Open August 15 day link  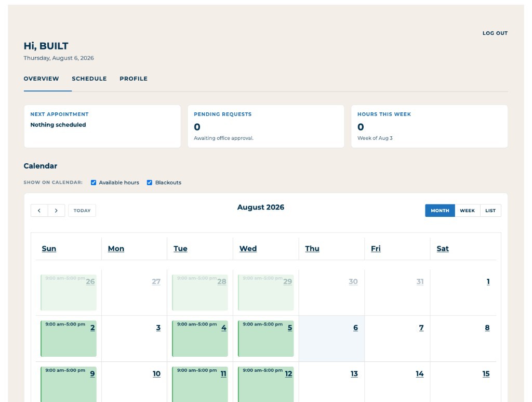click(x=486, y=374)
